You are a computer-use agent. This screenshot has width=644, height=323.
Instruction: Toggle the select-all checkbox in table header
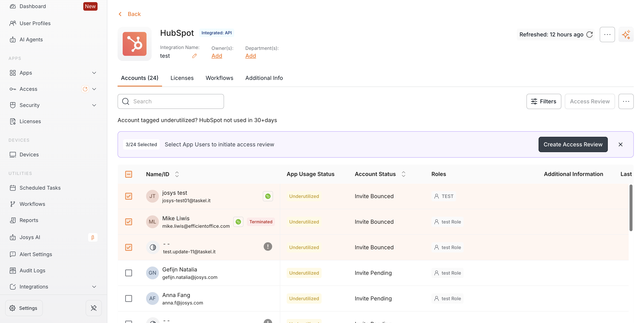click(x=128, y=174)
